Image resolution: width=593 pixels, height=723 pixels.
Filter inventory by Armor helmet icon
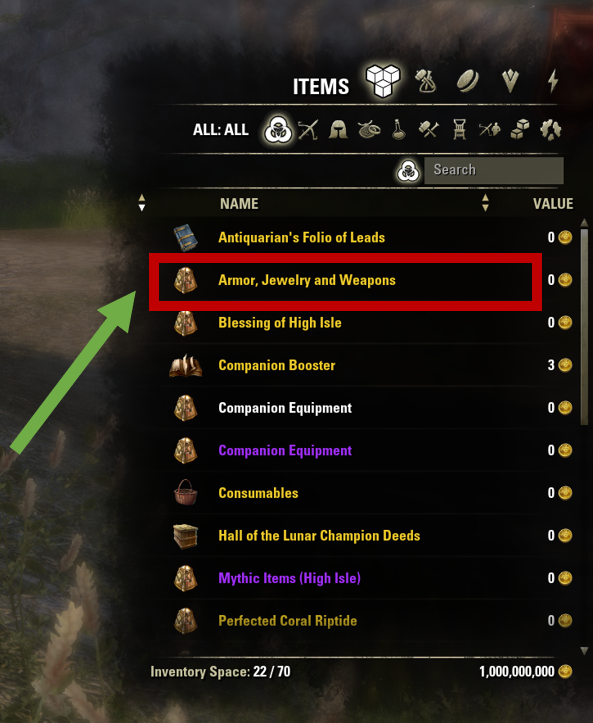tap(338, 130)
